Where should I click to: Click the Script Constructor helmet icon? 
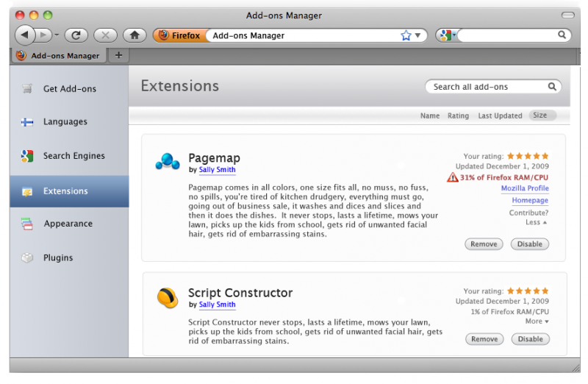168,297
